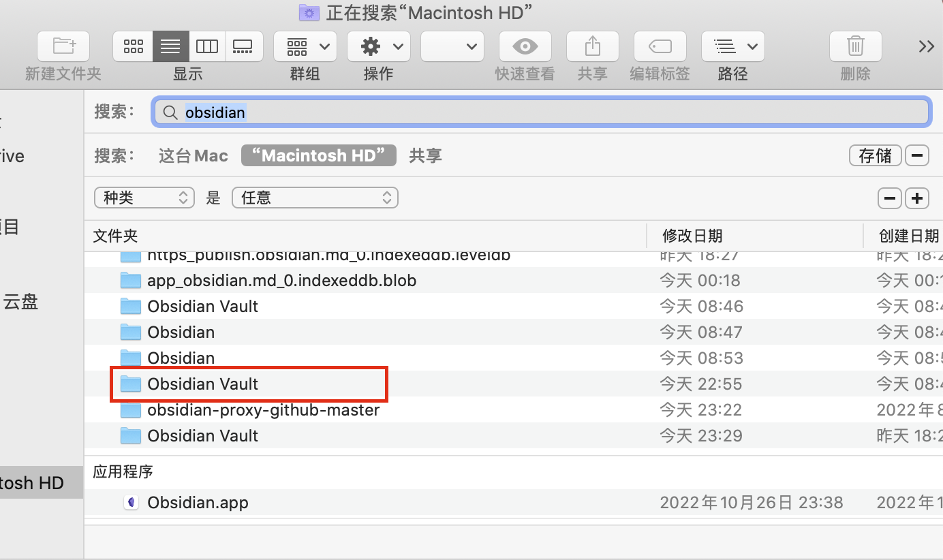
Task: Click the Edit Tags icon
Action: click(x=660, y=46)
